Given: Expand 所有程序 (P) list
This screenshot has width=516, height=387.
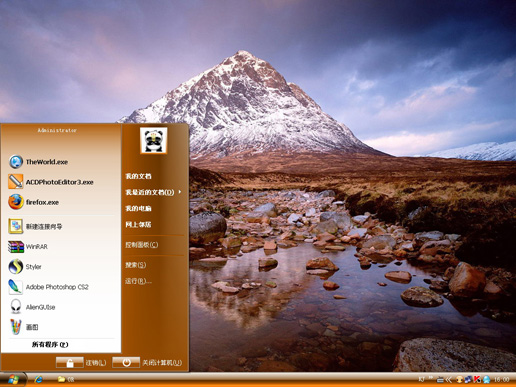Looking at the screenshot, I should click(50, 345).
